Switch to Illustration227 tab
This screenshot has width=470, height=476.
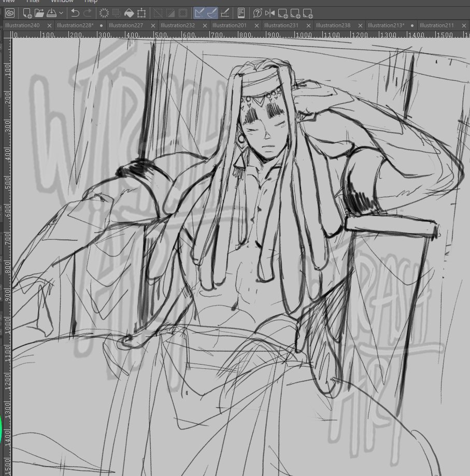[126, 25]
